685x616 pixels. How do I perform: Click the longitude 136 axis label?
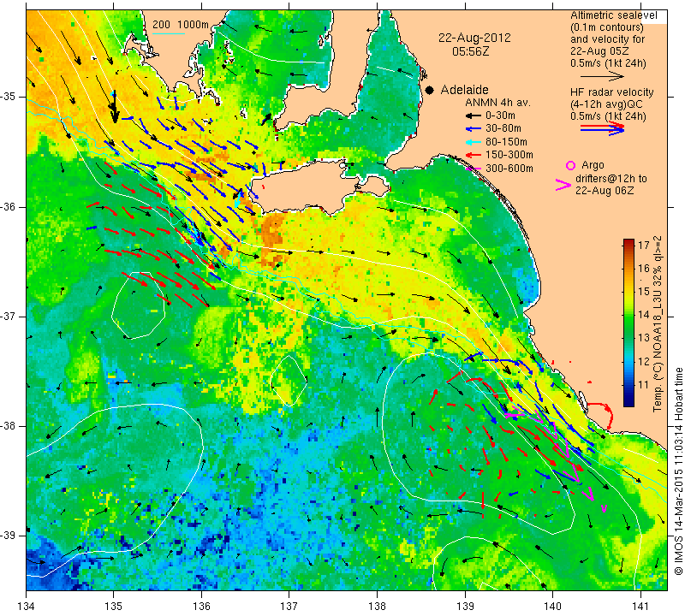click(x=201, y=606)
